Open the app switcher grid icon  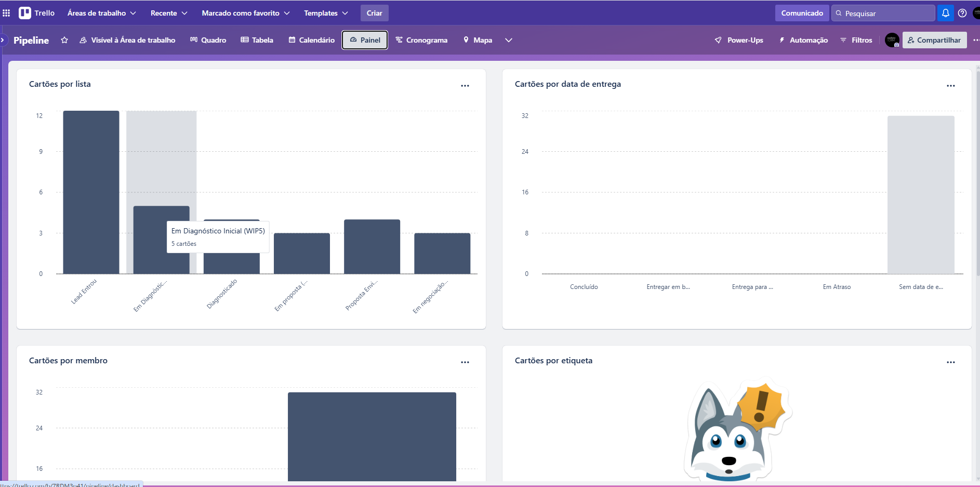(x=6, y=13)
